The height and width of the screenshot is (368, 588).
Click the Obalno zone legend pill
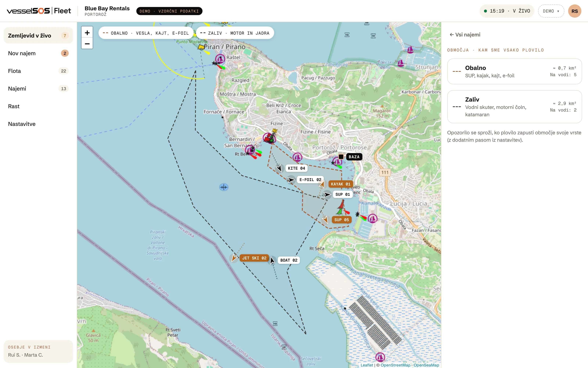point(146,33)
